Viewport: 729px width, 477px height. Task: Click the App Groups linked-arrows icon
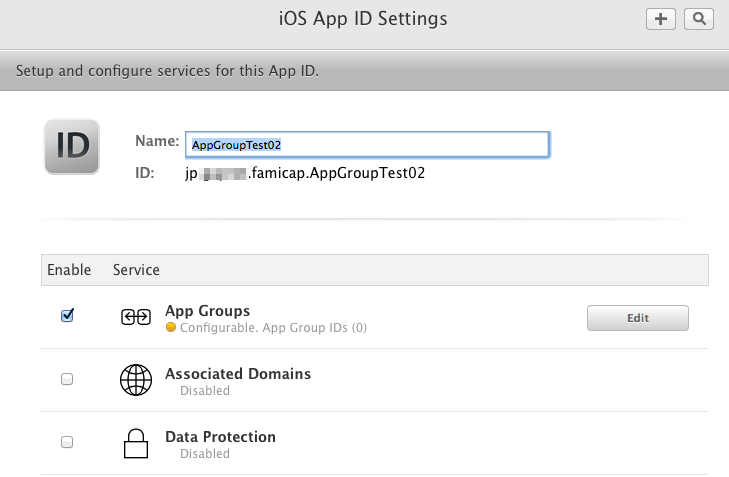tap(136, 317)
